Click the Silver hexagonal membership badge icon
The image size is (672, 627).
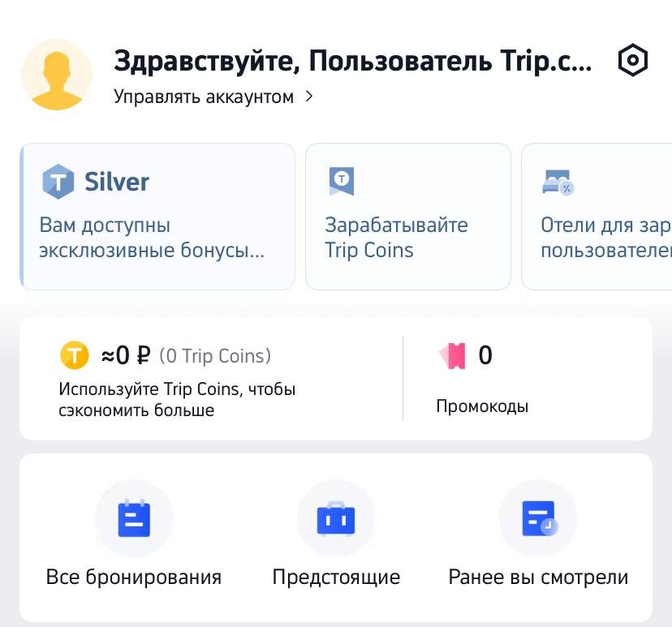(x=58, y=181)
